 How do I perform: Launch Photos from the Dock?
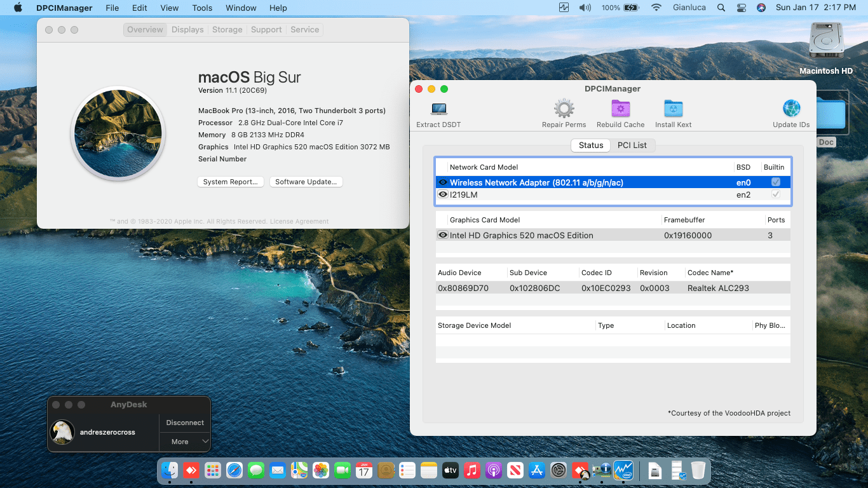click(321, 470)
